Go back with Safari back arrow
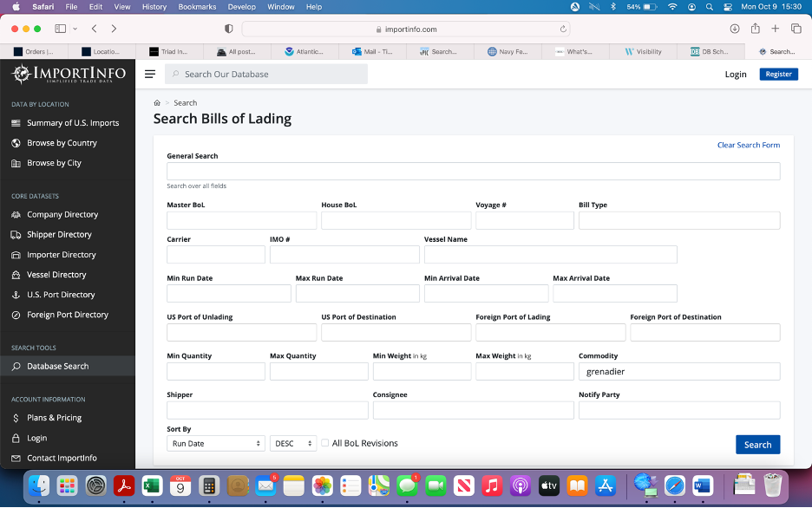Screen dimensions: 812x508 95,29
